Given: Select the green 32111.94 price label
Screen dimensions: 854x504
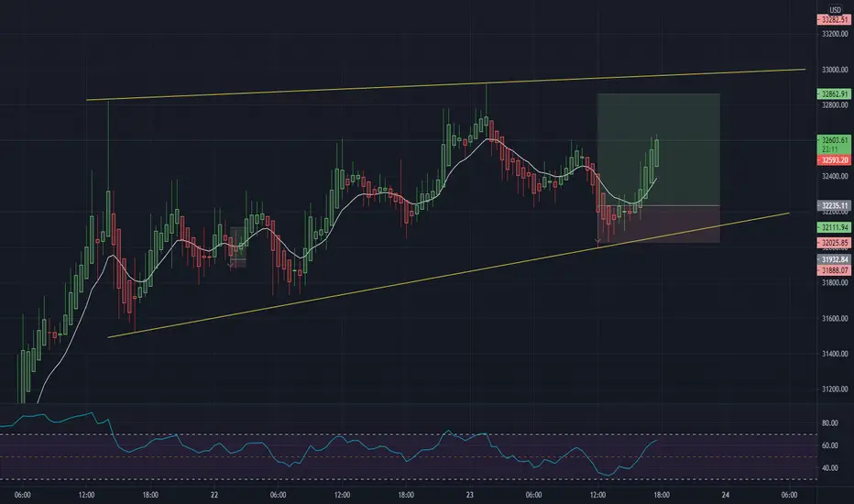Looking at the screenshot, I should (x=833, y=227).
